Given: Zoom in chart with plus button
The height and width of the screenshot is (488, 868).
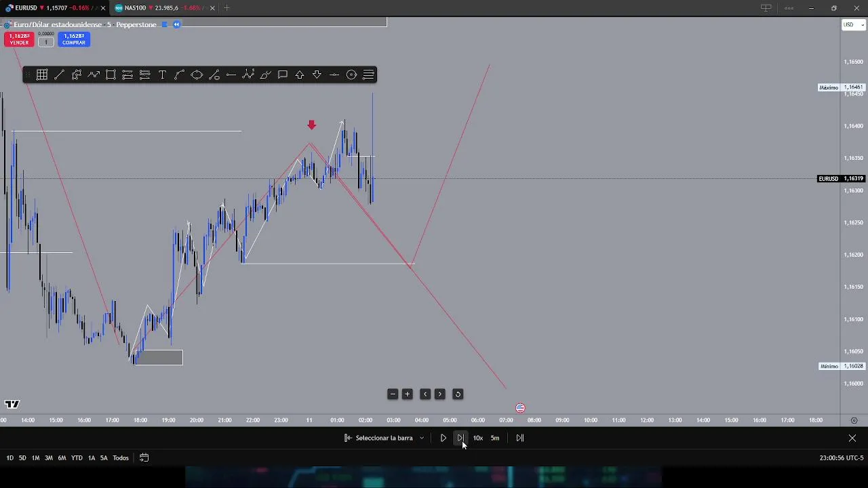Looking at the screenshot, I should pos(408,394).
